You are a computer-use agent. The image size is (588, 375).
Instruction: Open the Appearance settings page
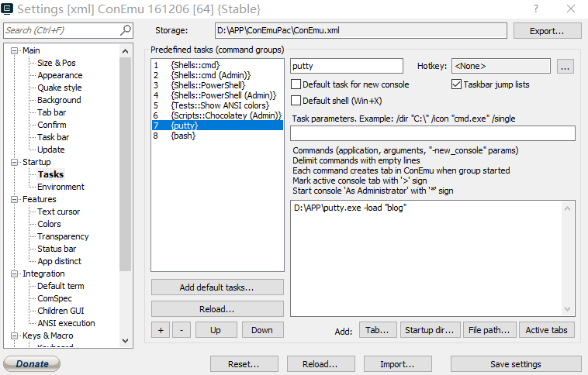point(60,75)
